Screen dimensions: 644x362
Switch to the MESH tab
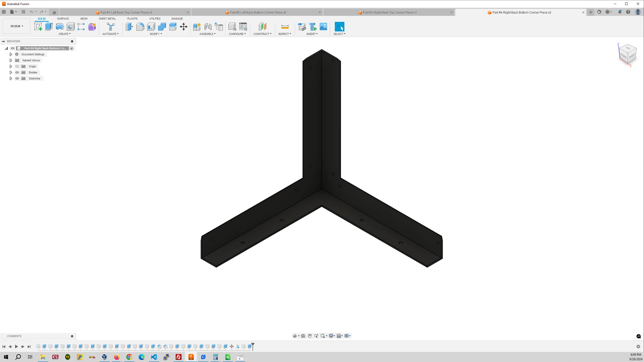coord(84,19)
